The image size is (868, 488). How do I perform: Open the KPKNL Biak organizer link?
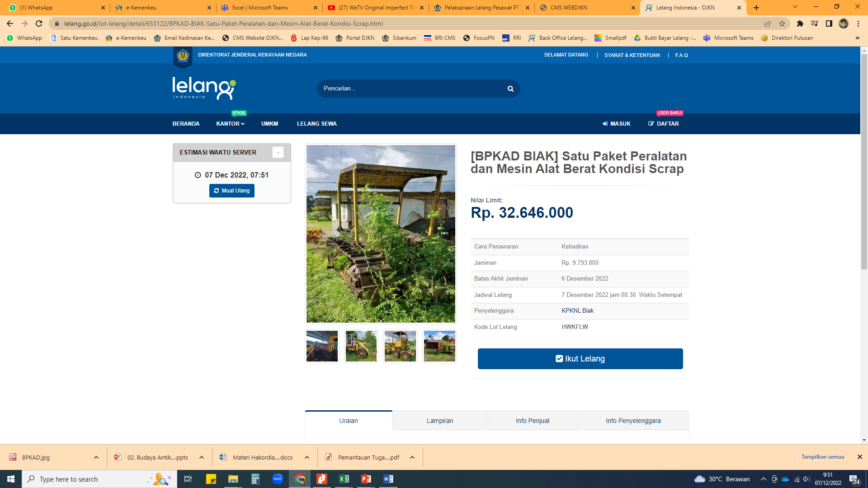click(577, 311)
